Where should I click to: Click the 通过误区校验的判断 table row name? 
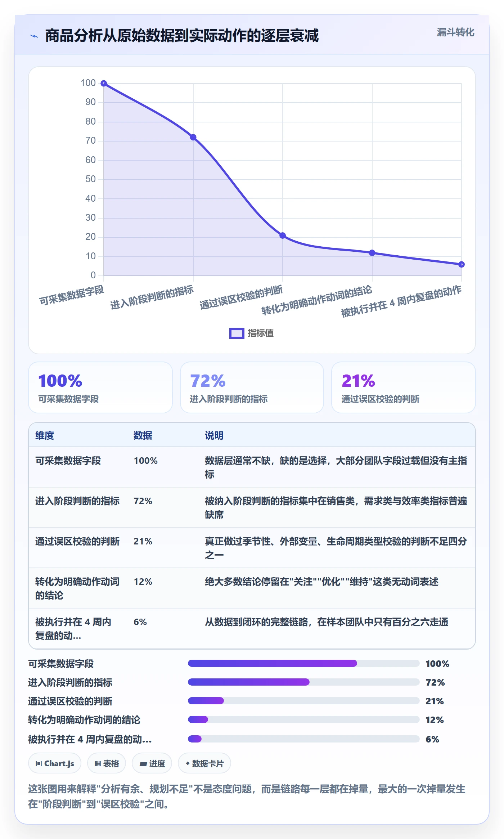77,541
